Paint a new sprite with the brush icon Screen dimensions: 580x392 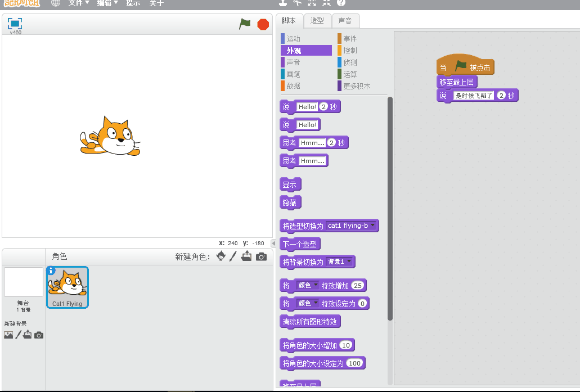click(x=233, y=256)
